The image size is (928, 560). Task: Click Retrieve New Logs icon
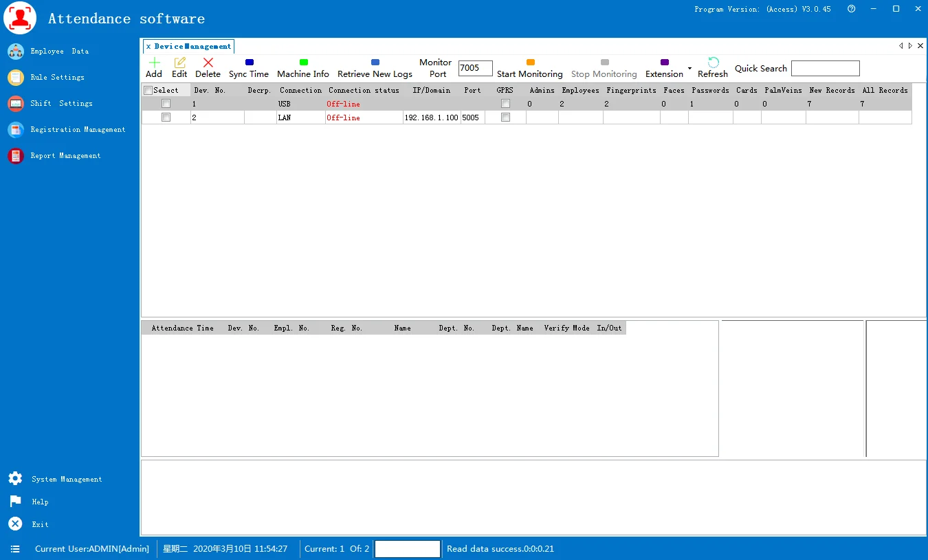click(x=375, y=63)
